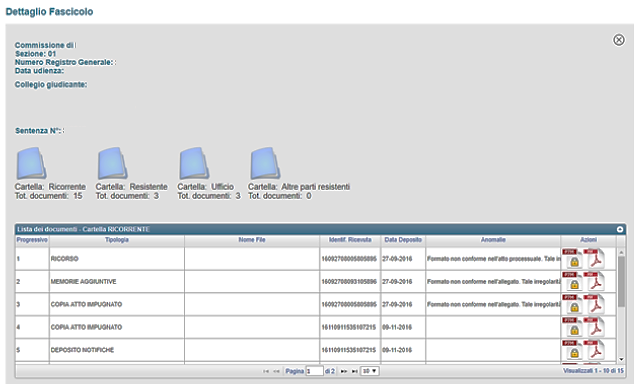The image size is (634, 384).
Task: Open PDF icon for row 4 COPIA ATTO IMPUGNATO
Action: point(594,327)
